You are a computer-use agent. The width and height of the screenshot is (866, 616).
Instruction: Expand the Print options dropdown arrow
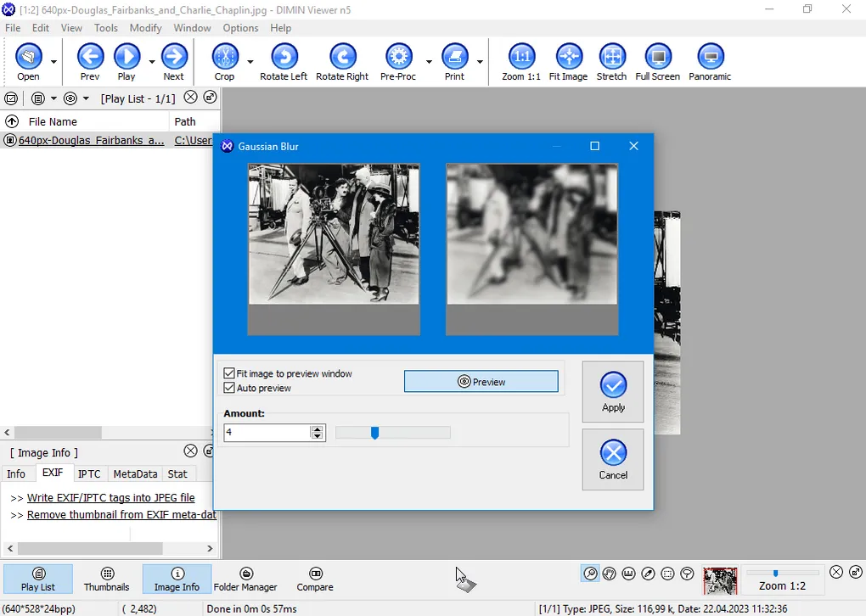tap(480, 62)
